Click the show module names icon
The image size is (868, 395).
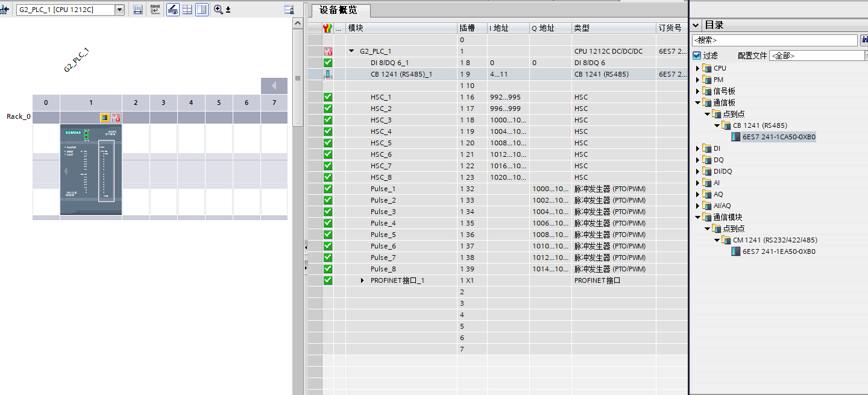pyautogui.click(x=156, y=10)
